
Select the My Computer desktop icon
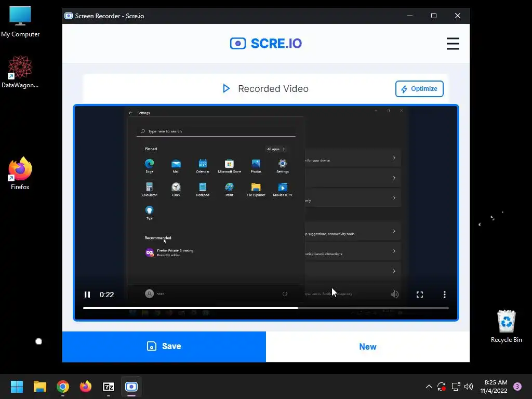click(x=20, y=22)
